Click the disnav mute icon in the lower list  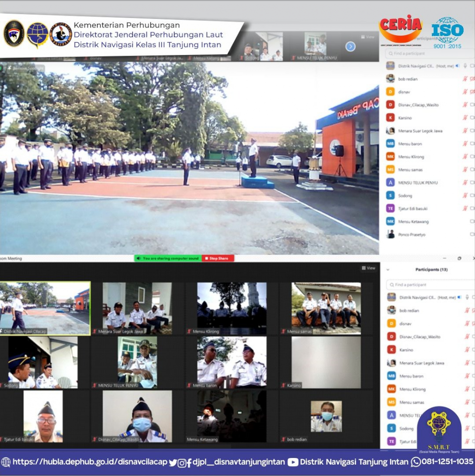tap(467, 324)
